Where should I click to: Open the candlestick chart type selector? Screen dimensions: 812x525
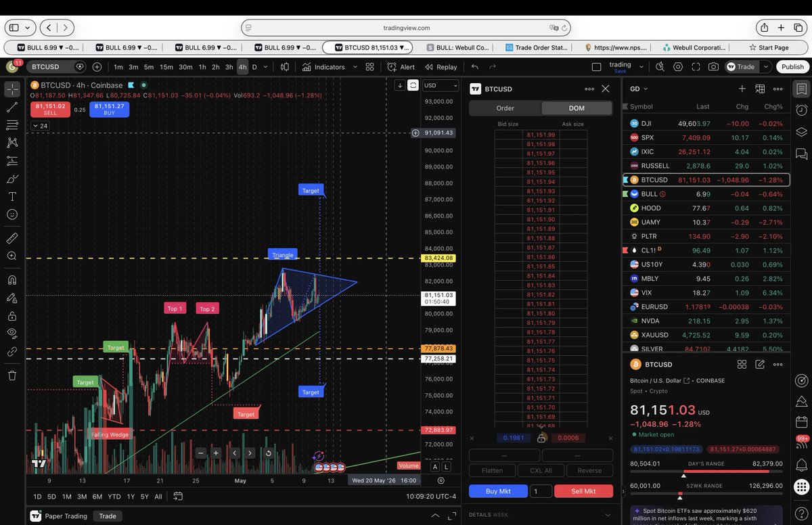(285, 67)
